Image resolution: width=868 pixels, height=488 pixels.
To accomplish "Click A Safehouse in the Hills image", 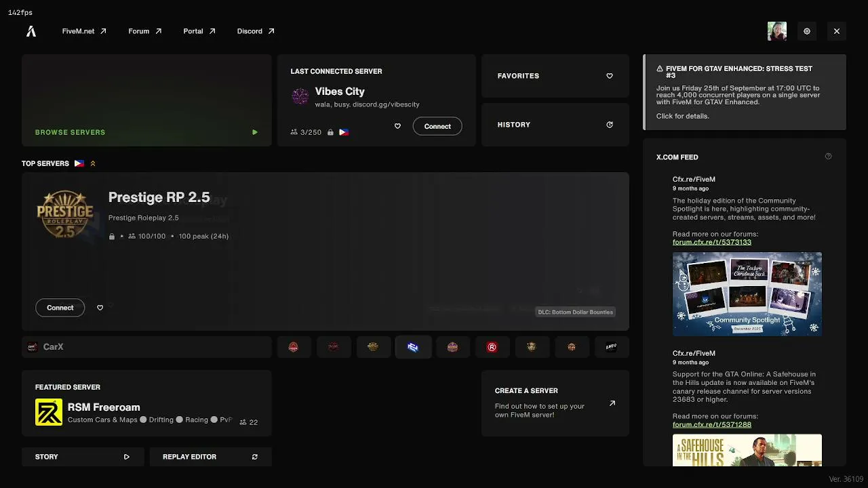I will (747, 450).
